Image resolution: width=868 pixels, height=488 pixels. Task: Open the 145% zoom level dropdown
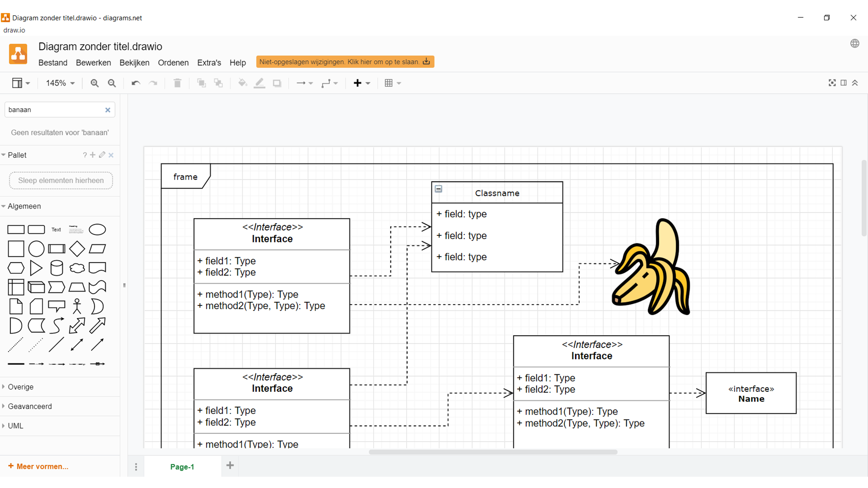[x=60, y=83]
